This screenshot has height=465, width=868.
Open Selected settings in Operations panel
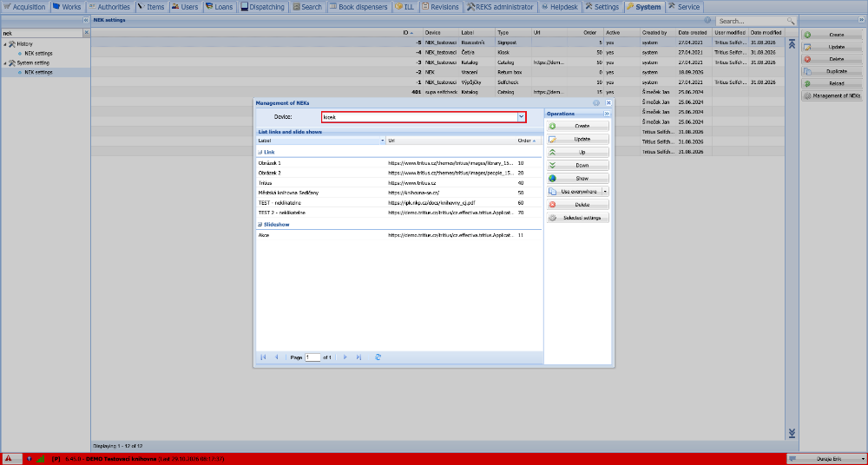(x=578, y=218)
